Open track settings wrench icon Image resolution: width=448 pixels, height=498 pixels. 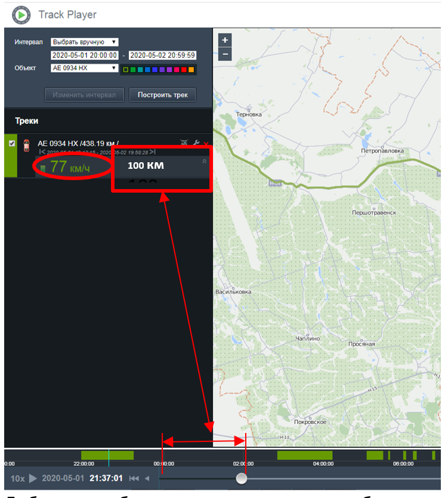(x=196, y=143)
